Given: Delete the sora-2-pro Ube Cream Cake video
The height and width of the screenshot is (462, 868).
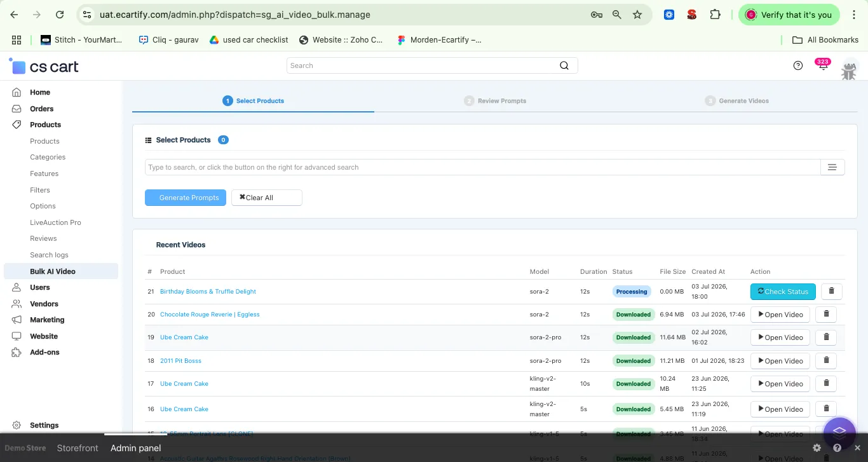Looking at the screenshot, I should tap(826, 337).
